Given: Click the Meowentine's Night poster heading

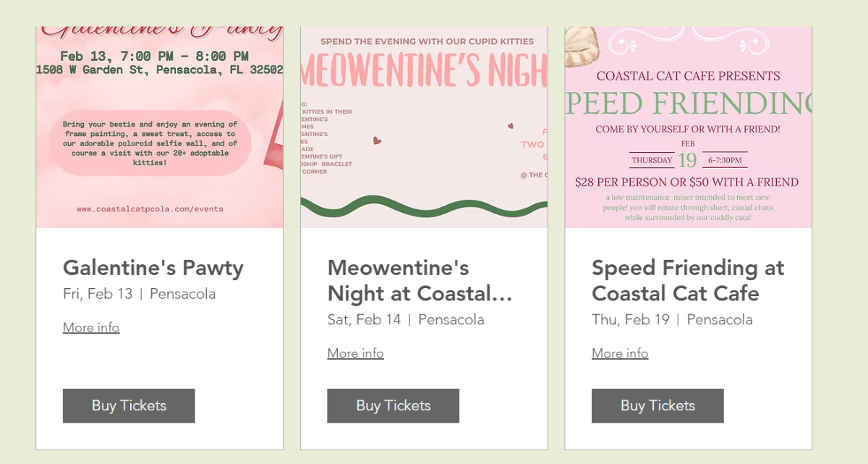Looking at the screenshot, I should [424, 71].
